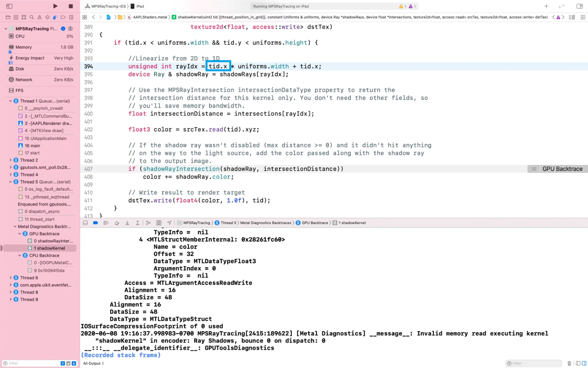This screenshot has width=588, height=368.
Task: Run the app with the Play button
Action: [55, 6]
